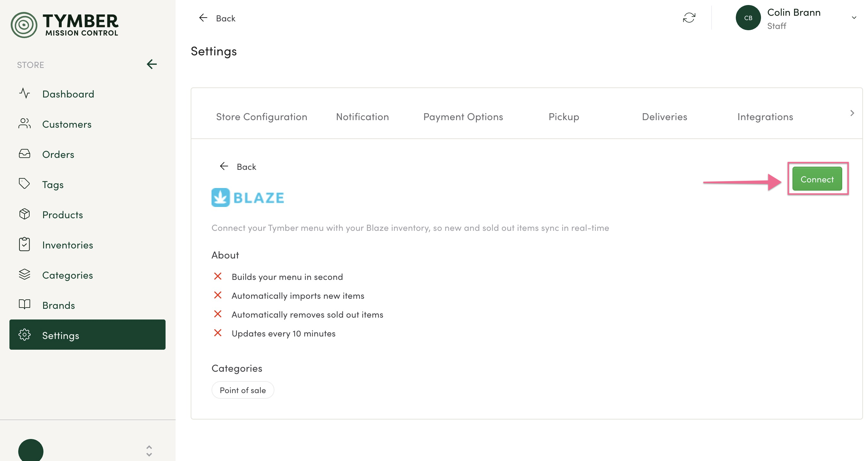Click 'Automatically removes sold out items' text
The height and width of the screenshot is (461, 868).
pyautogui.click(x=307, y=314)
